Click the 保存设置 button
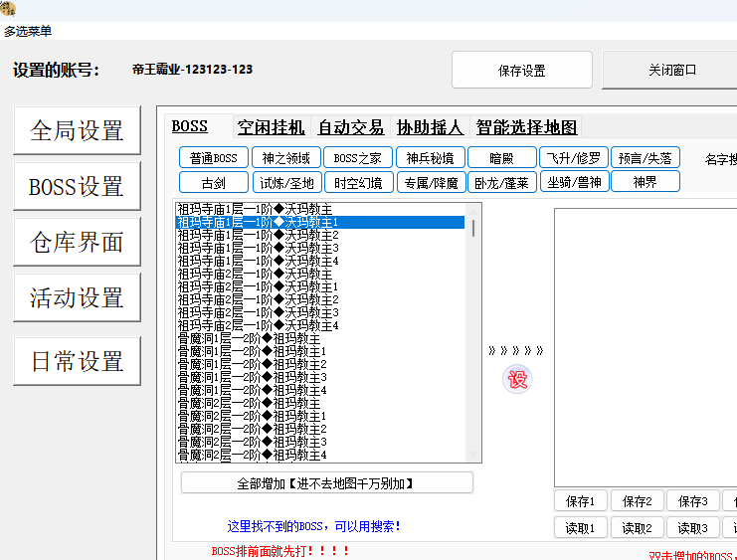 (522, 70)
